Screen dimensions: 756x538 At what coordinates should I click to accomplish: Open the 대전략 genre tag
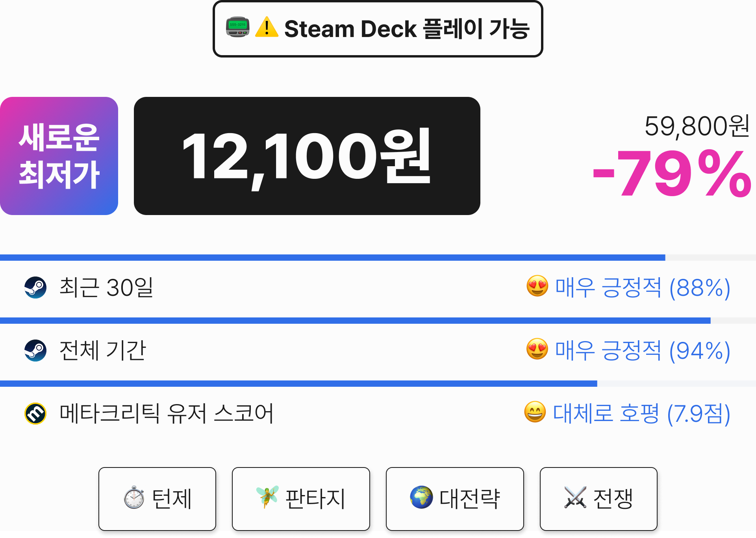pyautogui.click(x=455, y=499)
